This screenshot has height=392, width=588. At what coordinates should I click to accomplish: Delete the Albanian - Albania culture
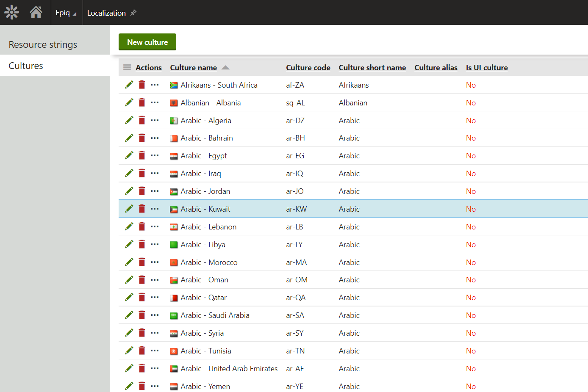point(142,102)
